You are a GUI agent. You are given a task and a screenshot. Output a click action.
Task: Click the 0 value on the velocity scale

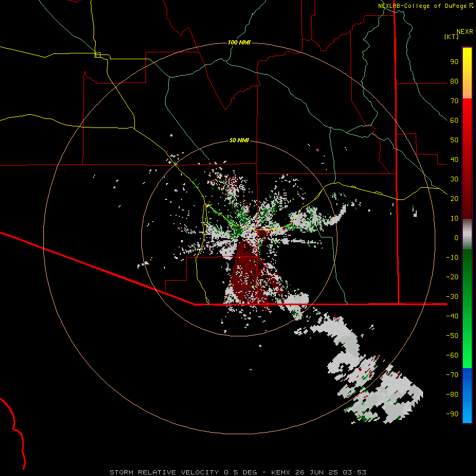456,238
